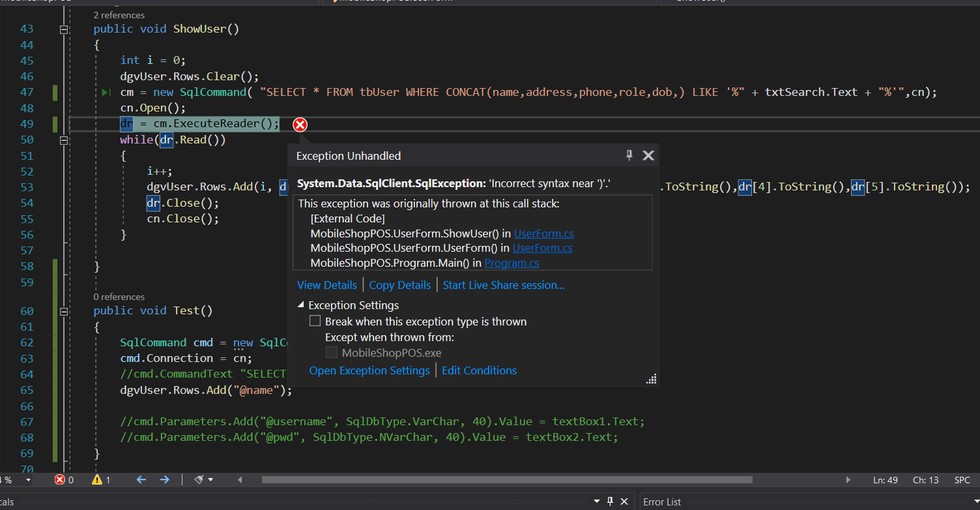This screenshot has width=980, height=510.
Task: Click the yellow warnings icon in status bar
Action: [x=97, y=480]
